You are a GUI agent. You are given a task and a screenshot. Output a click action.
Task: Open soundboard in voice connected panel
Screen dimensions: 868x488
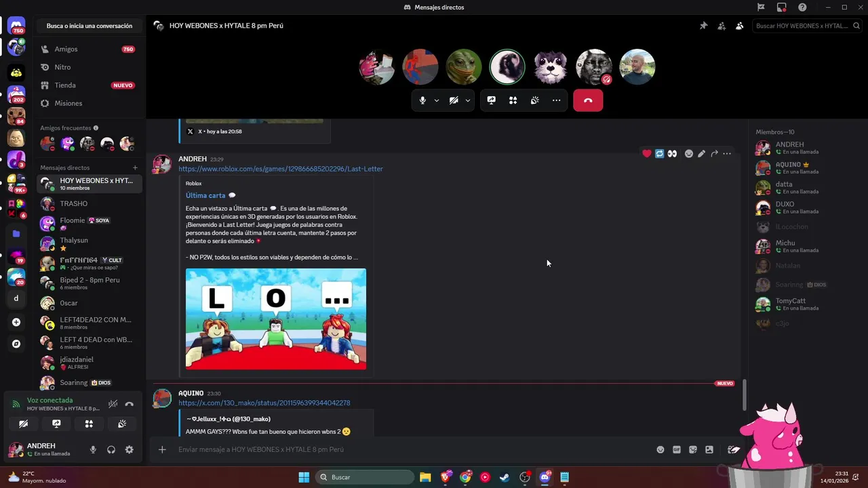point(122,424)
